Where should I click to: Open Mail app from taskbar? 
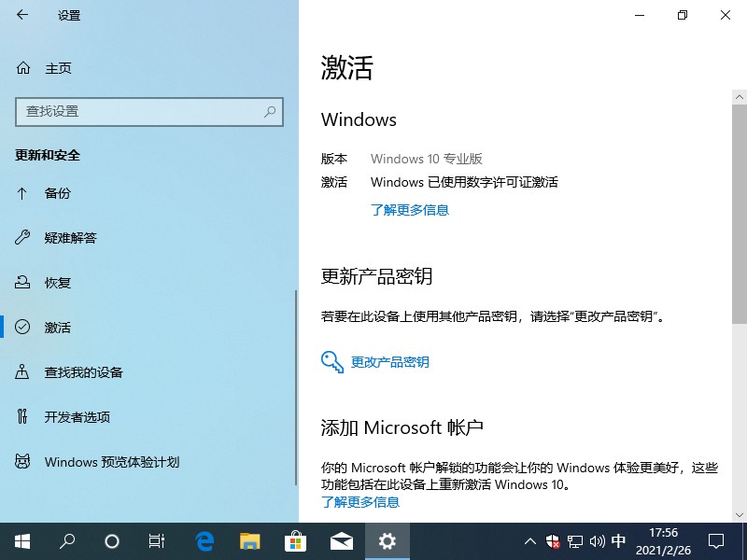[341, 540]
